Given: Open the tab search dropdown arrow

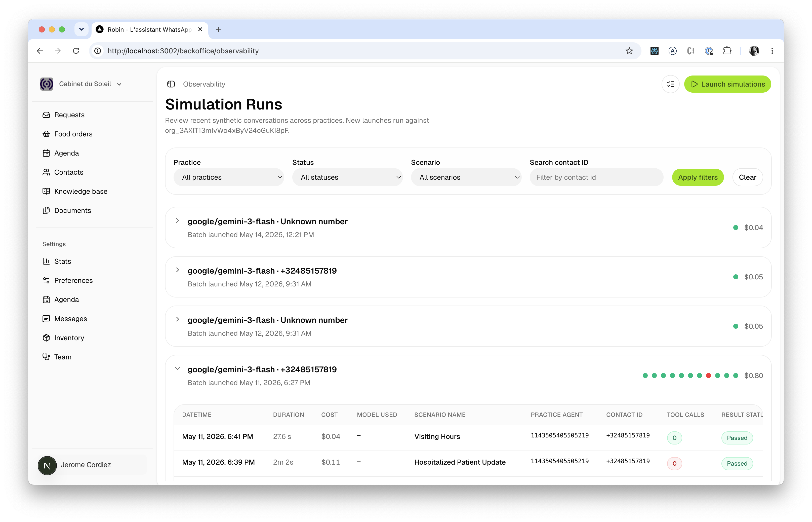Looking at the screenshot, I should pyautogui.click(x=81, y=29).
